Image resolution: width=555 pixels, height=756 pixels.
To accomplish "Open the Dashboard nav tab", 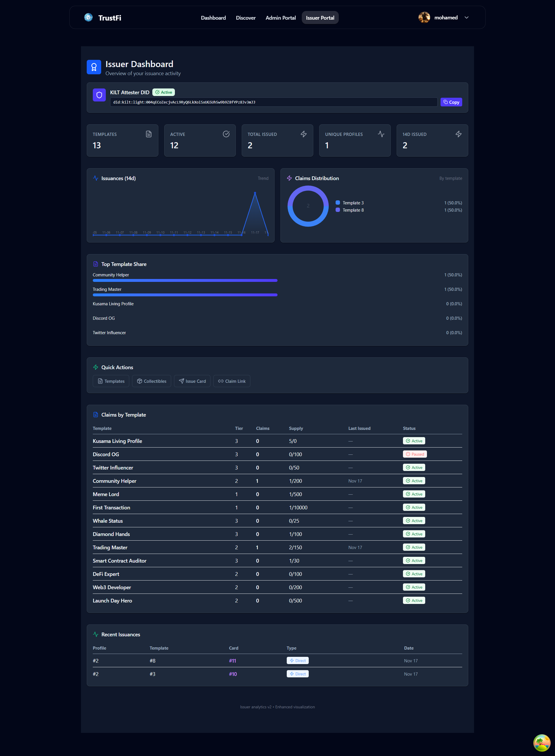I will [x=213, y=18].
